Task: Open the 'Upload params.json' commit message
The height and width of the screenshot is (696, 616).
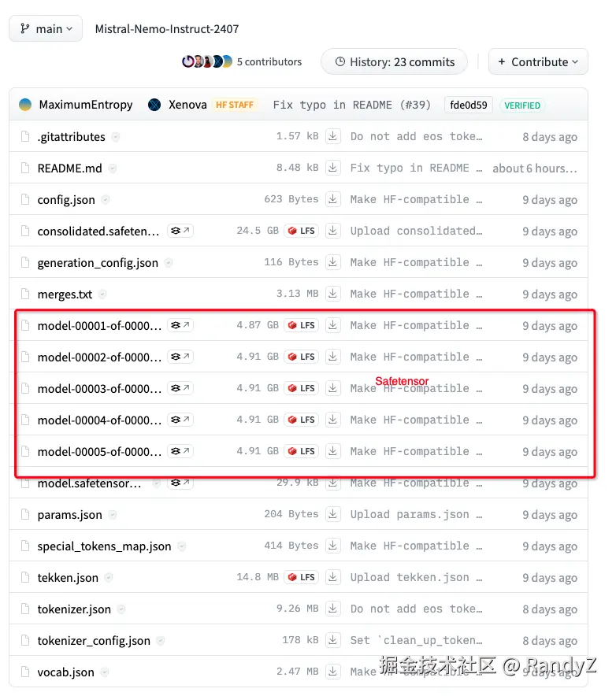Action: tap(416, 514)
